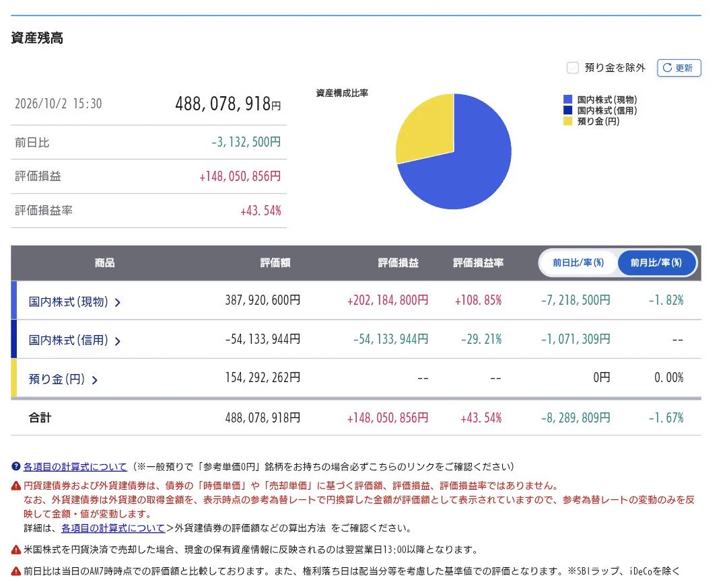Click -1,071,309円 value in 信用 row
The image size is (727, 588).
tap(576, 339)
